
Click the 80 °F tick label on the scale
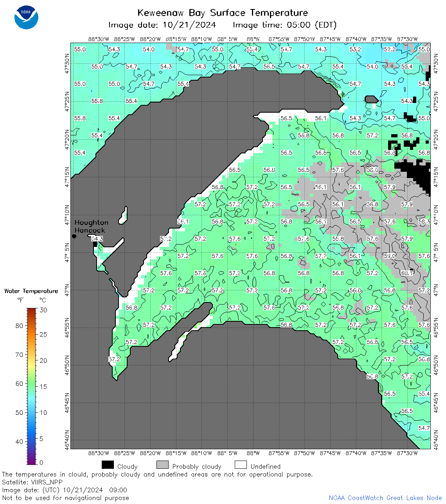tap(19, 326)
